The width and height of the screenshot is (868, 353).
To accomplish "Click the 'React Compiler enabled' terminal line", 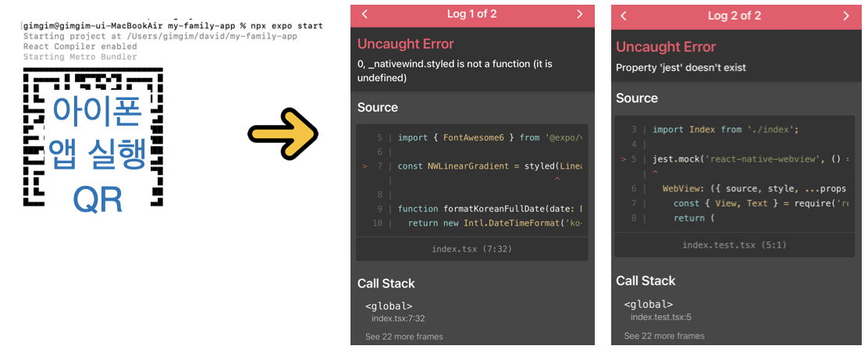I will [x=80, y=47].
